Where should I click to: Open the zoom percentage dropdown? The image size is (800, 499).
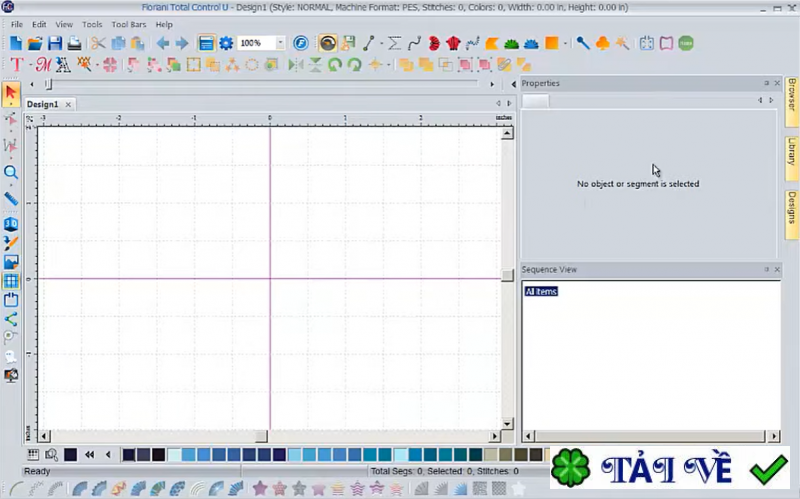click(280, 43)
